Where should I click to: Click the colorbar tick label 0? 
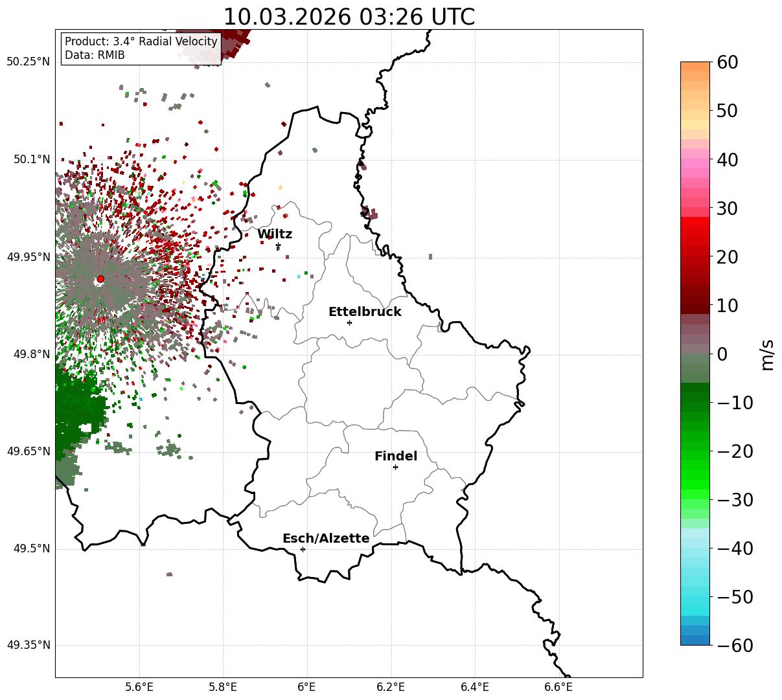[x=721, y=354]
